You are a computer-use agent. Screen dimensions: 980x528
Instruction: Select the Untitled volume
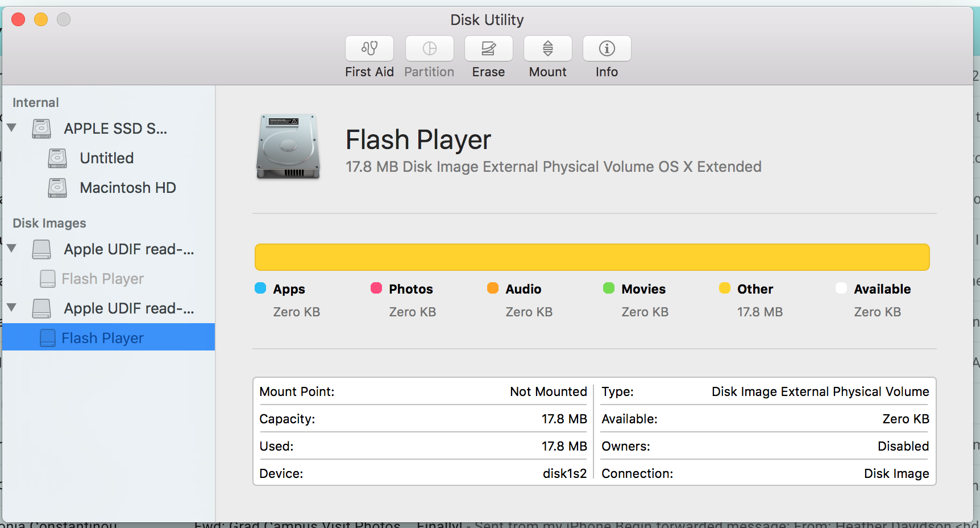point(106,158)
